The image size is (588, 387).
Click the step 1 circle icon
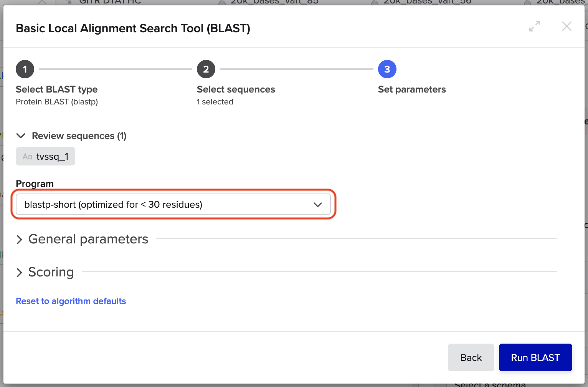25,69
